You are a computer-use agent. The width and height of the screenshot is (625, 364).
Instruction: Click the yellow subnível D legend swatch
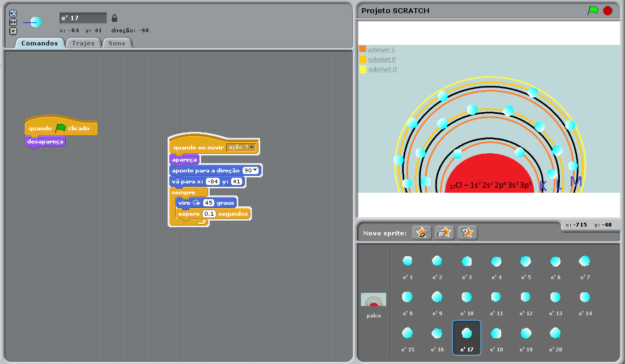pyautogui.click(x=363, y=69)
